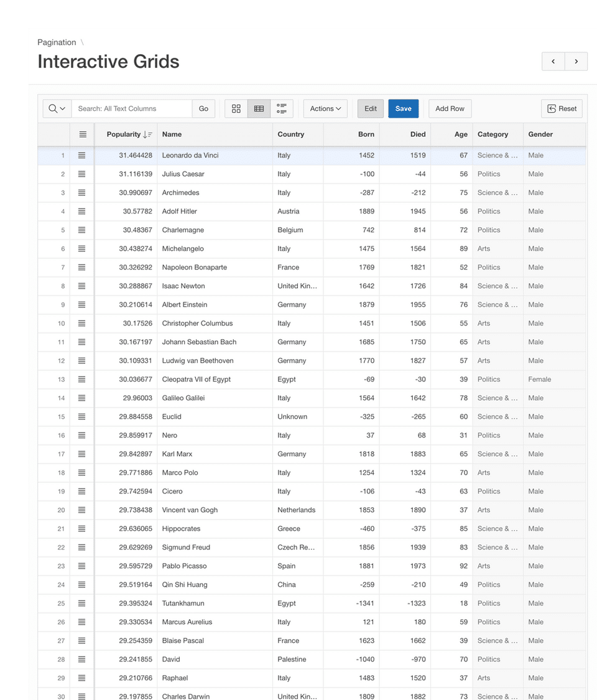597x700 pixels.
Task: Sort by the Popularity column header
Action: tap(124, 134)
